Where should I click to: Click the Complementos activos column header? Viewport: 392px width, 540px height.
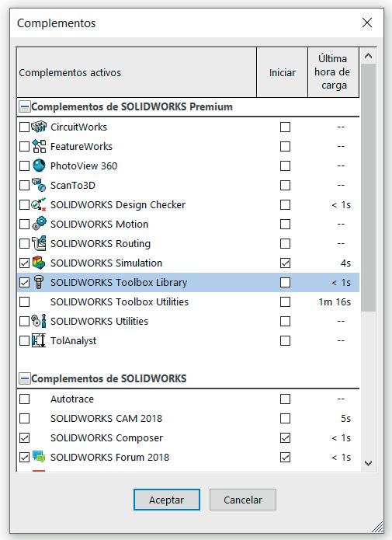coord(137,72)
